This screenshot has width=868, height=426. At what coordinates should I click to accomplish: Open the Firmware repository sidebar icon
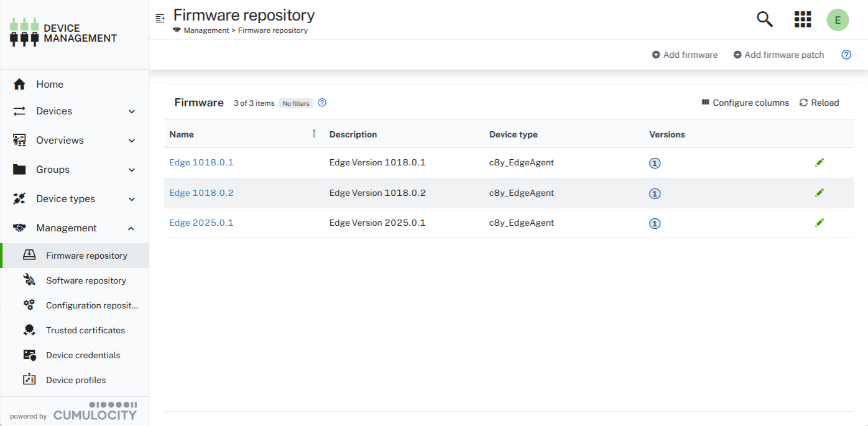pos(29,255)
